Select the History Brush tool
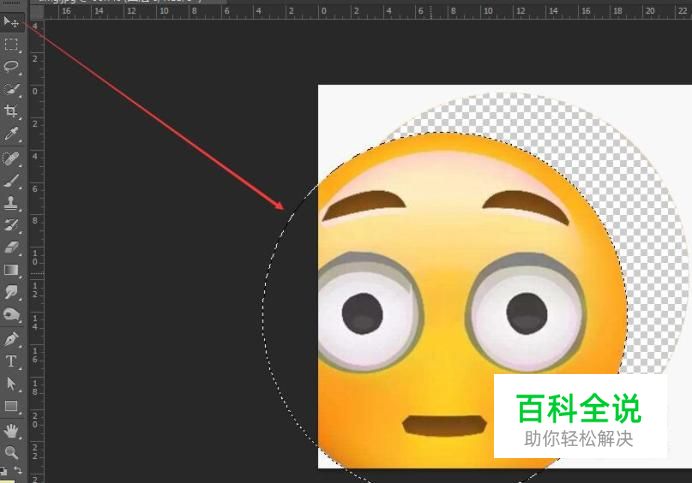The width and height of the screenshot is (692, 483). tap(11, 225)
